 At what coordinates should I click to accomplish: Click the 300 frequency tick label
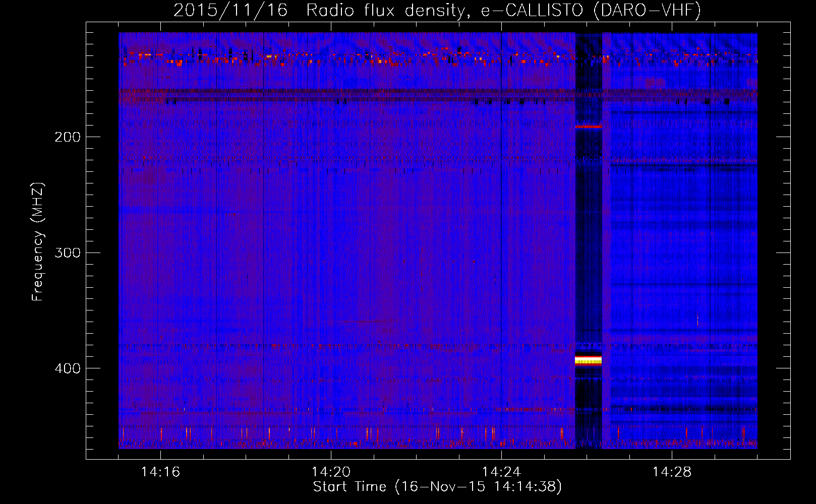[x=68, y=253]
